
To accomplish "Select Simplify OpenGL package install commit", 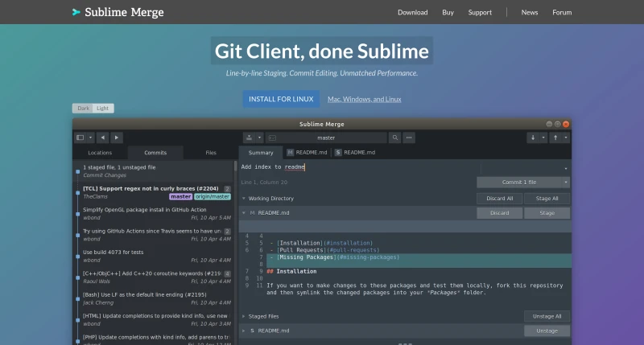I will [154, 213].
